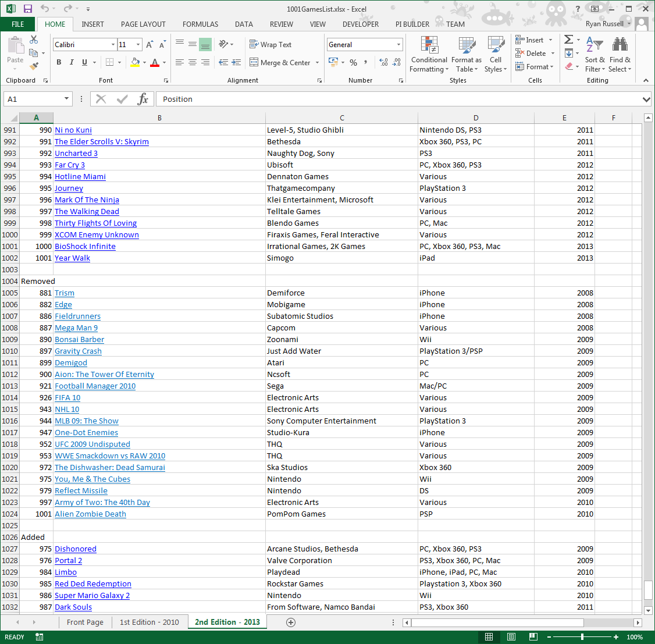
Task: Open the General number format dropdown
Action: (x=398, y=44)
